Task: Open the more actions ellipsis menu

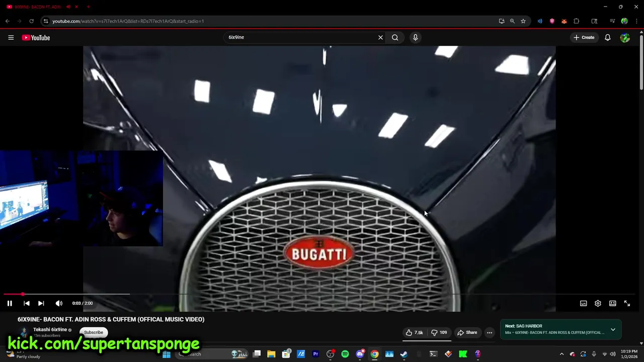Action: point(490,332)
